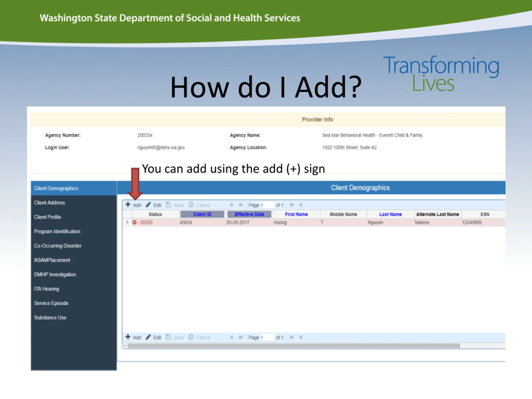Click the bottom Save disk icon
This screenshot has height=399, width=532.
(x=168, y=337)
